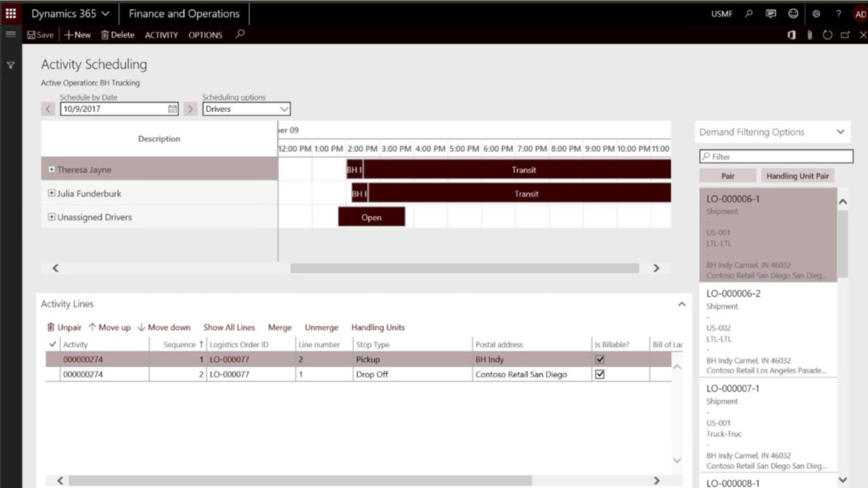Screen dimensions: 868x488
Task: Click Unmerge in Activity Lines
Action: pyautogui.click(x=321, y=327)
